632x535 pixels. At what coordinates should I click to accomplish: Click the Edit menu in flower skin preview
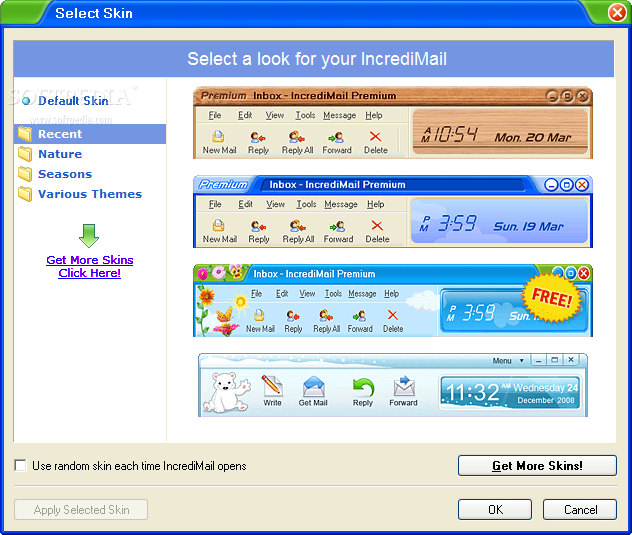pos(282,294)
